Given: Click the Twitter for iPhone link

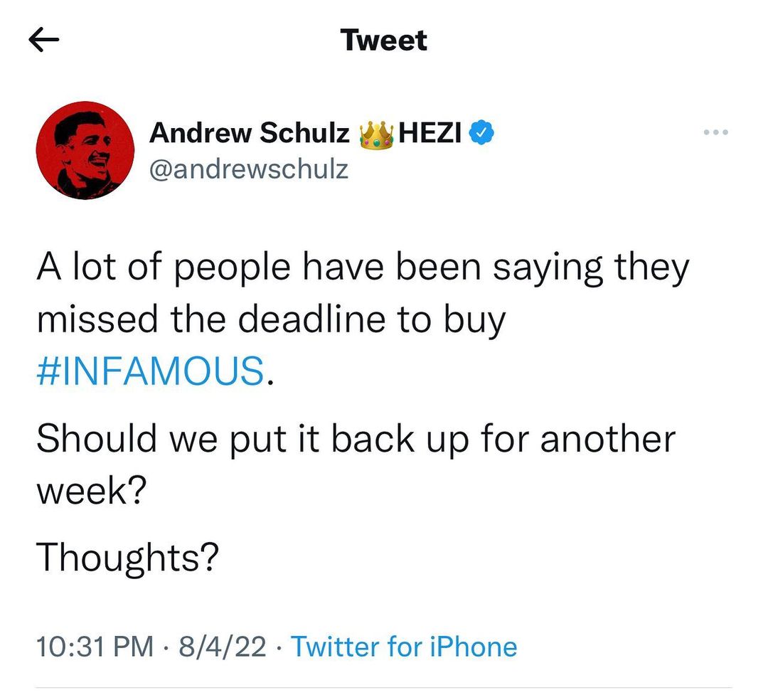Looking at the screenshot, I should 404,647.
